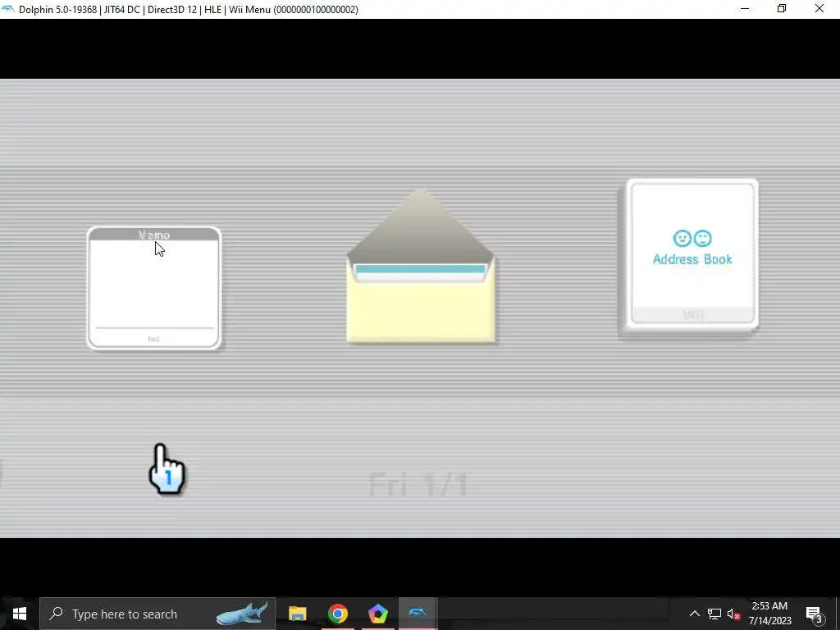This screenshot has height=630, width=840.
Task: Open the Memo card icon
Action: (x=154, y=288)
